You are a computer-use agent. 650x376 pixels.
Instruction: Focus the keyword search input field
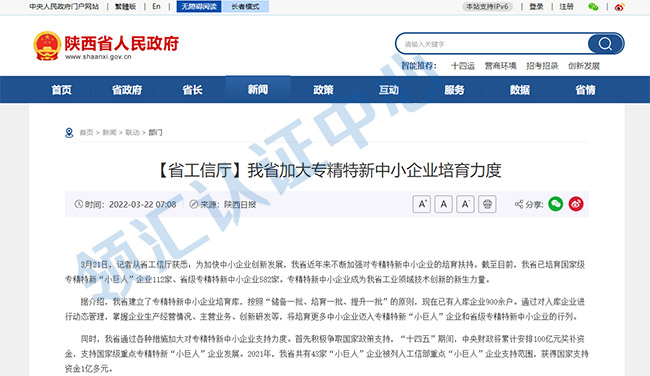pos(492,44)
